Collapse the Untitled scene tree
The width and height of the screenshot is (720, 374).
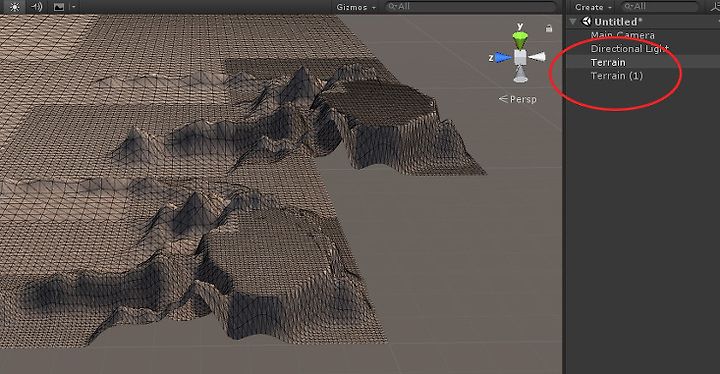point(573,21)
